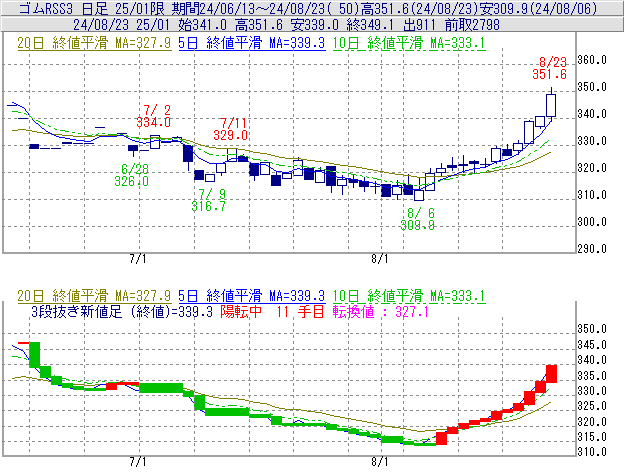Image resolution: width=624 pixels, height=475 pixels.
Task: Click the 6/28 326.0 low annotation
Action: (x=132, y=175)
